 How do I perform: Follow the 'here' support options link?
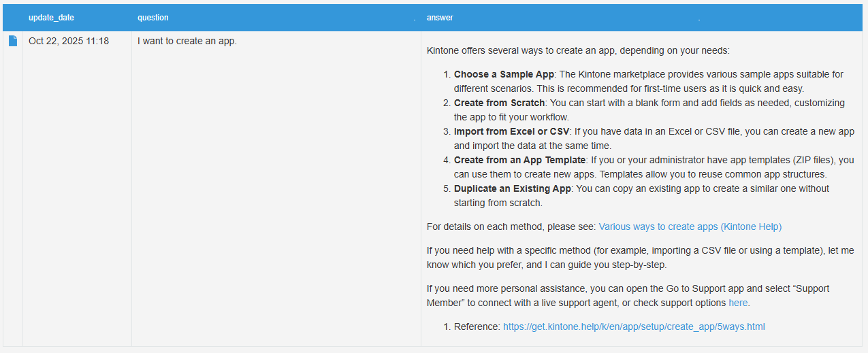tap(738, 303)
